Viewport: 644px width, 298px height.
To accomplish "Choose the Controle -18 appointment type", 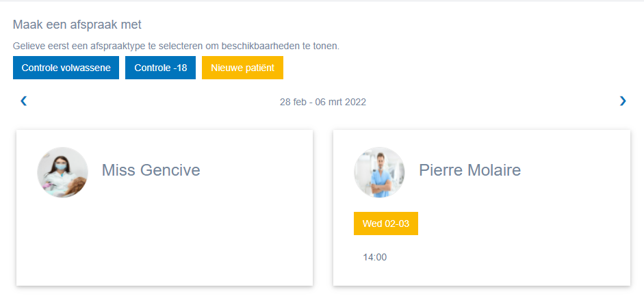I will click(x=160, y=68).
